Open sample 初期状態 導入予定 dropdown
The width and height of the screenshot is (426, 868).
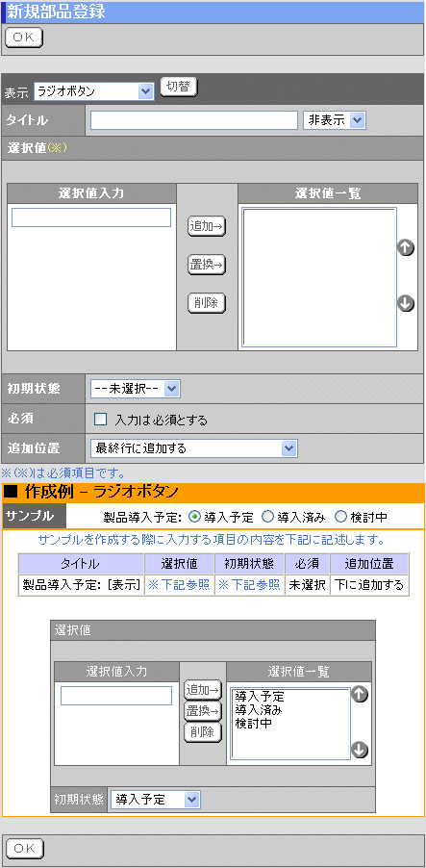pyautogui.click(x=156, y=800)
